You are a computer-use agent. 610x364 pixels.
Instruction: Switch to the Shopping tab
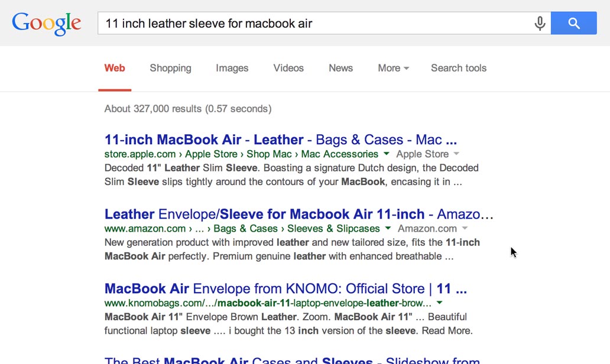point(170,68)
